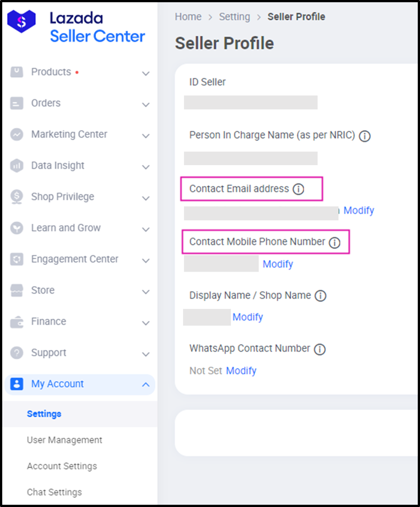Click the WhatsApp Contact Number info icon
The width and height of the screenshot is (420, 507).
tap(320, 348)
